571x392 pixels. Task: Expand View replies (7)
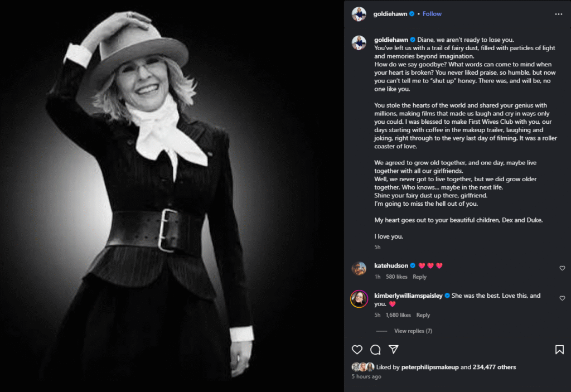[x=413, y=331]
